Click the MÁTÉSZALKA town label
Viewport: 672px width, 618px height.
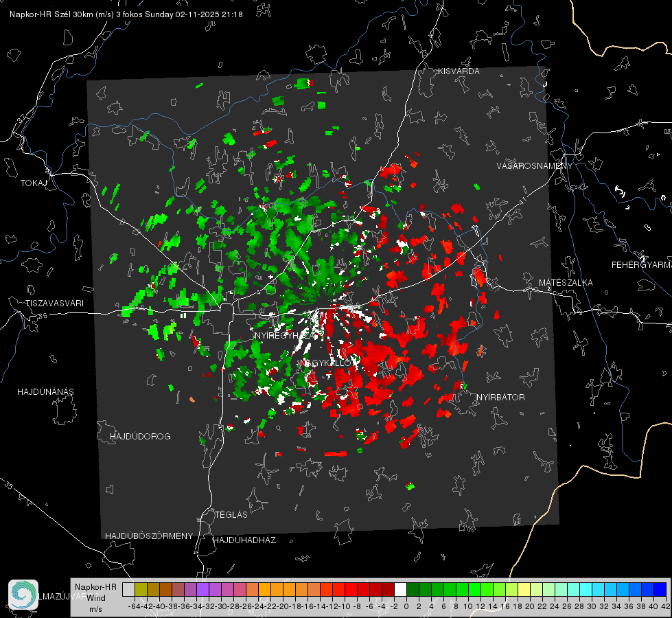point(566,283)
